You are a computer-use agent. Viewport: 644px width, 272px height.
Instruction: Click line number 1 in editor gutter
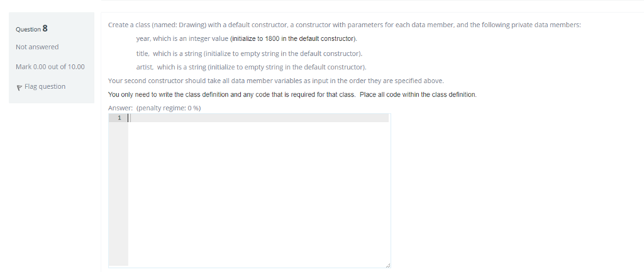119,118
